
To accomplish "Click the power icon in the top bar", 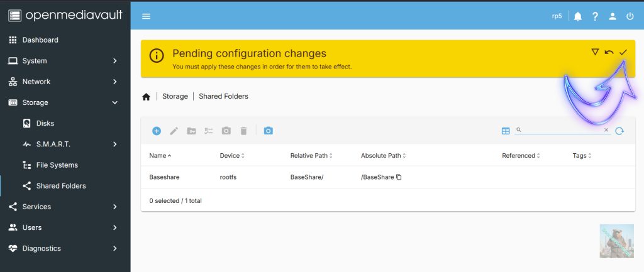I will (630, 16).
